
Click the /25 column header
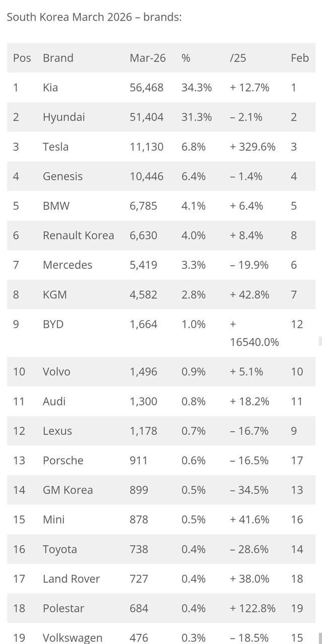tap(238, 58)
